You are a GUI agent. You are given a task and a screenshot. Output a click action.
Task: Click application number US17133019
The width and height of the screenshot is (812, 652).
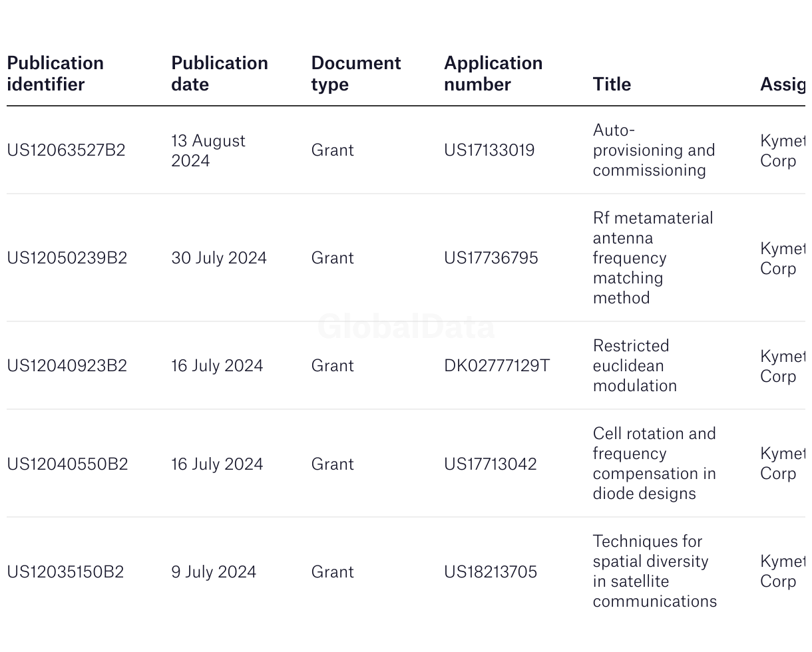coord(489,150)
